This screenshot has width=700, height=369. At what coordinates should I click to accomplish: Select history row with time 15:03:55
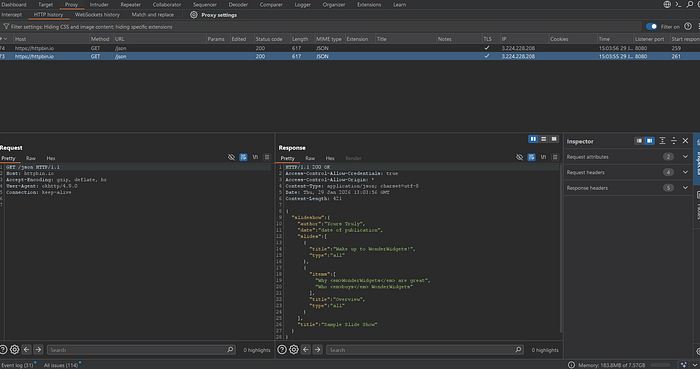[x=350, y=56]
